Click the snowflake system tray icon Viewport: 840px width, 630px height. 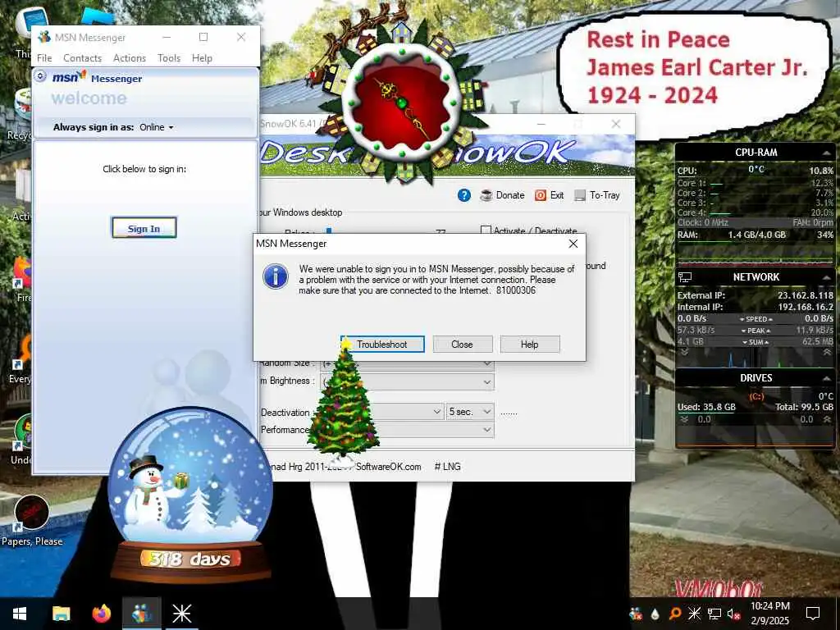[694, 614]
